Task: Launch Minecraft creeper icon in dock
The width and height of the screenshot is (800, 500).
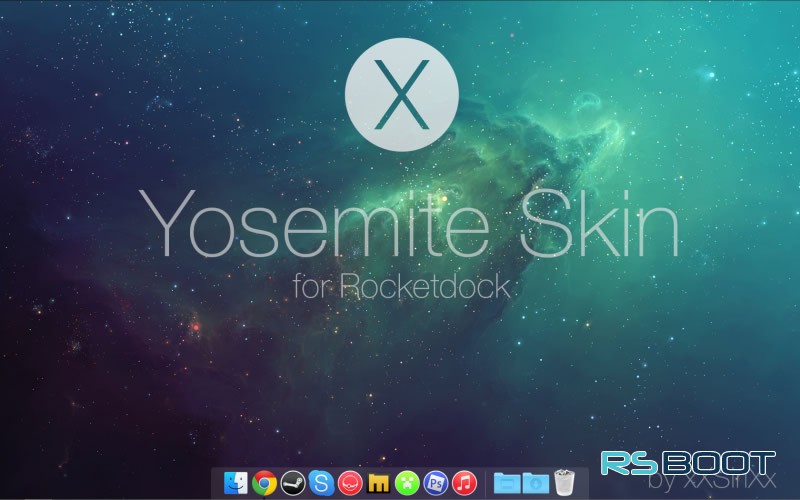Action: tap(407, 483)
